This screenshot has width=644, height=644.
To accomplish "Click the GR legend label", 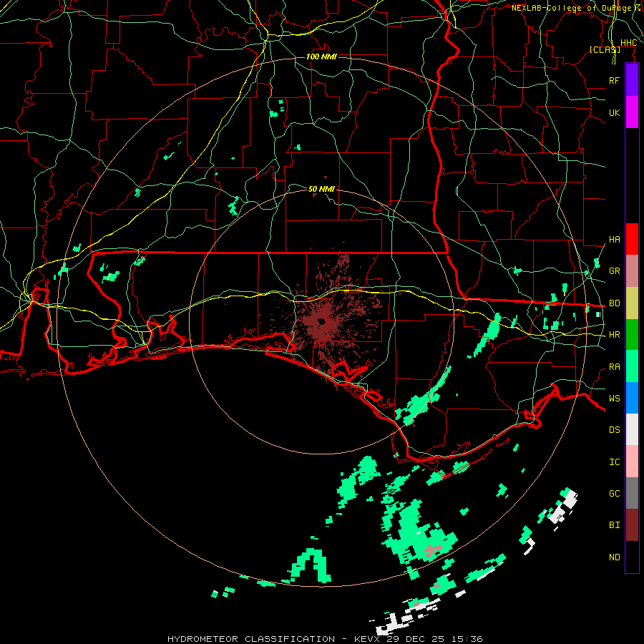I will (614, 270).
